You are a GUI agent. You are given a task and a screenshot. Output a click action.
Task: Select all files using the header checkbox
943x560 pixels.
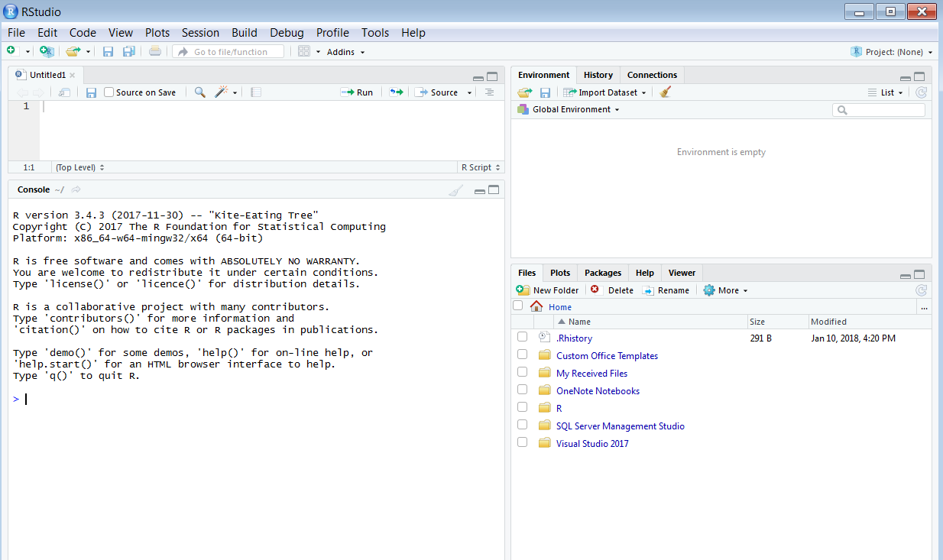(517, 305)
